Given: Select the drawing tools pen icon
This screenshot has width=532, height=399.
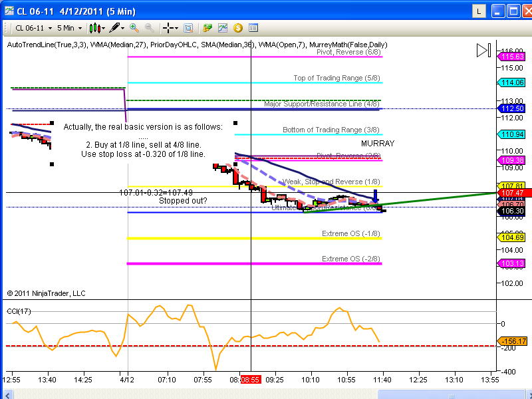Looking at the screenshot, I should tap(114, 28).
